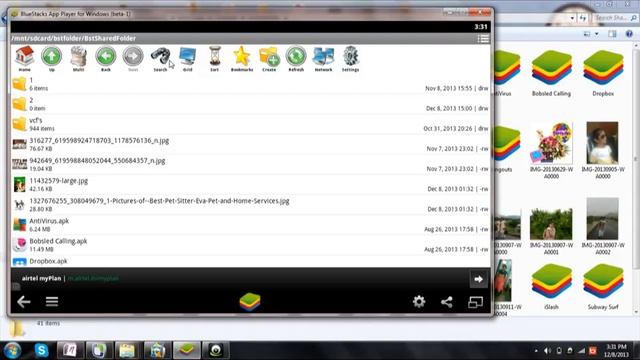640x360 pixels.
Task: Open the vcf's folder
Action: tap(250, 124)
